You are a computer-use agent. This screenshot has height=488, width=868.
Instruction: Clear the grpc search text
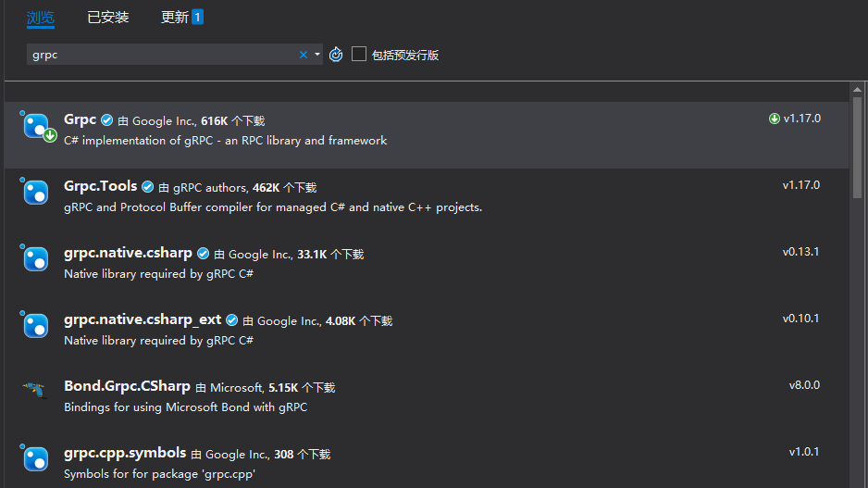(304, 55)
